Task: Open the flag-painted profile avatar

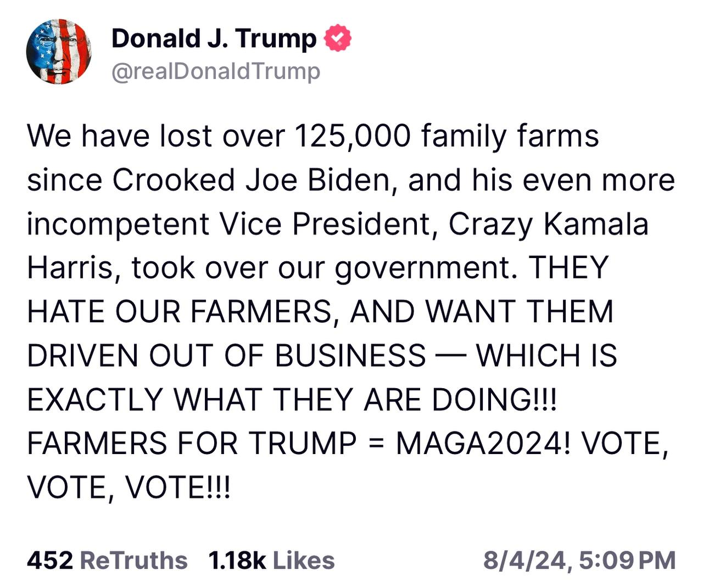Action: click(x=58, y=52)
